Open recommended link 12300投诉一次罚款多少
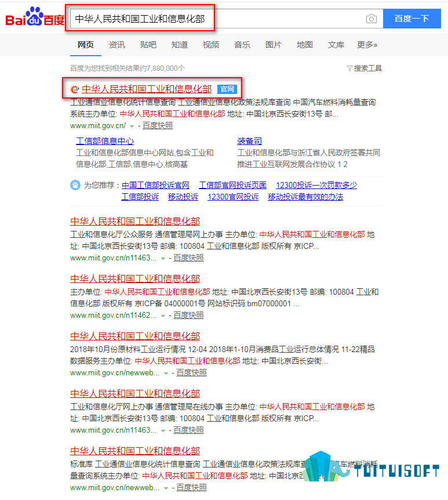The image size is (448, 500). 316,185
